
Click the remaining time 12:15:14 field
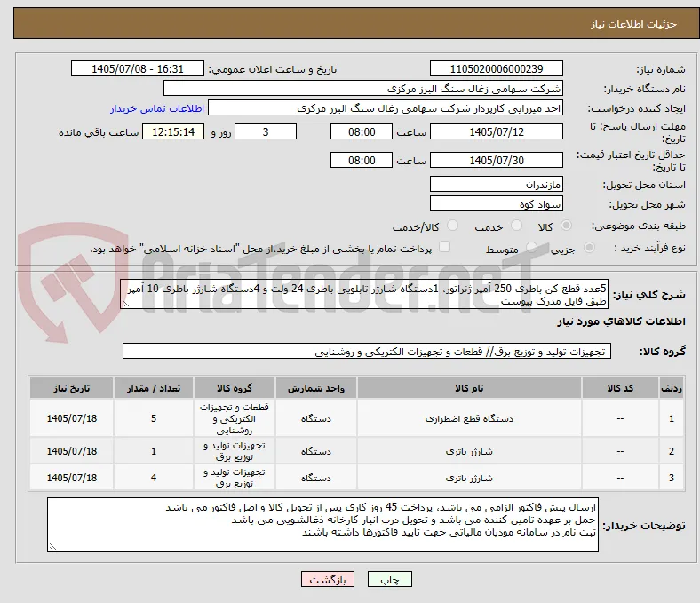173,131
